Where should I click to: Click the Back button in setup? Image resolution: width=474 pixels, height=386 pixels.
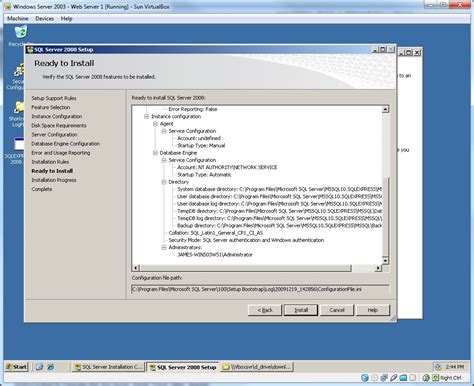click(265, 310)
